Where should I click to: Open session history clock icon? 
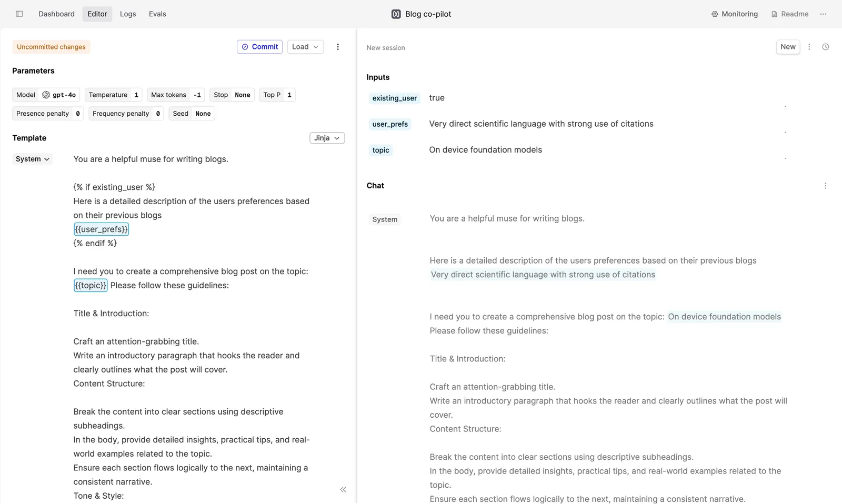coord(826,47)
